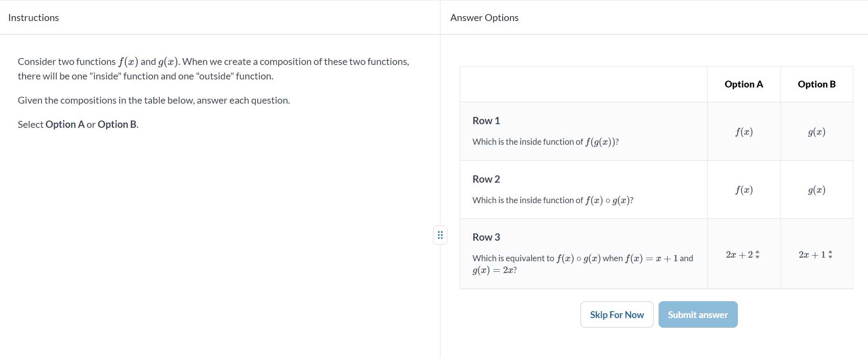Viewport: 868px width, 358px height.
Task: Click the panel divider grip handle icon
Action: coord(440,235)
